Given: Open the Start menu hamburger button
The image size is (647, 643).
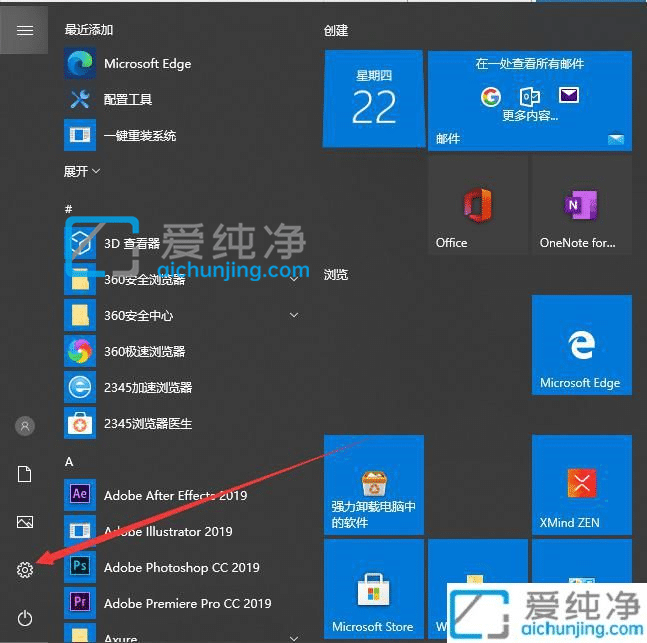Looking at the screenshot, I should pyautogui.click(x=24, y=30).
